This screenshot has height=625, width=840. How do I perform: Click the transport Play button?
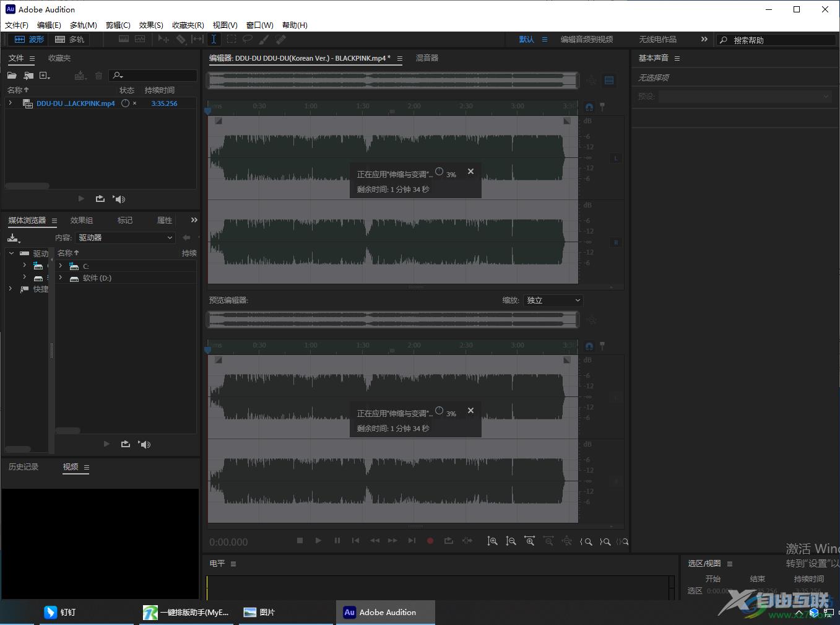point(318,541)
